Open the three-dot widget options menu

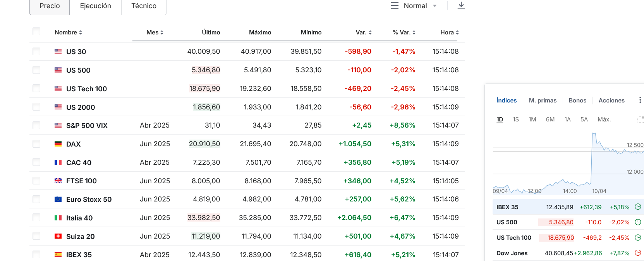click(640, 100)
